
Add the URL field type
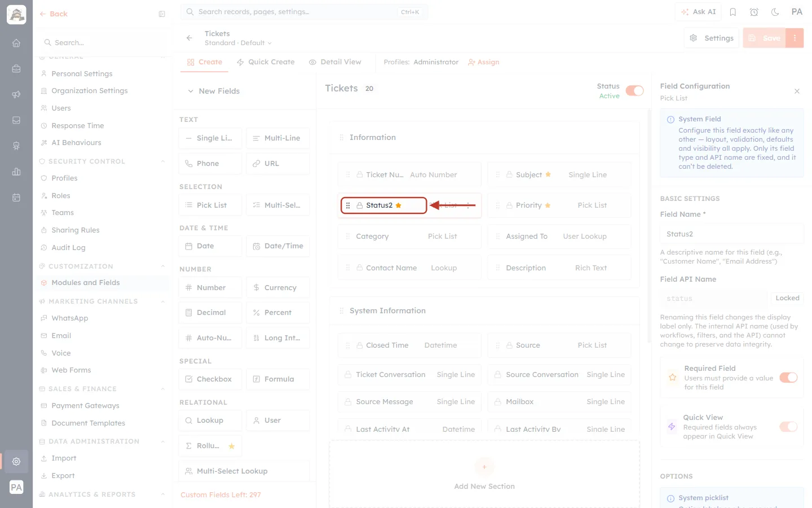coord(278,164)
